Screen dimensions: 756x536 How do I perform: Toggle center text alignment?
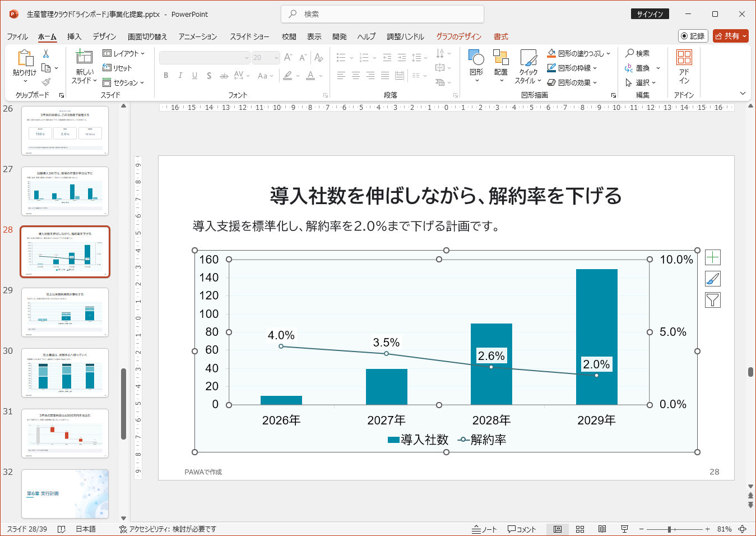[x=355, y=76]
